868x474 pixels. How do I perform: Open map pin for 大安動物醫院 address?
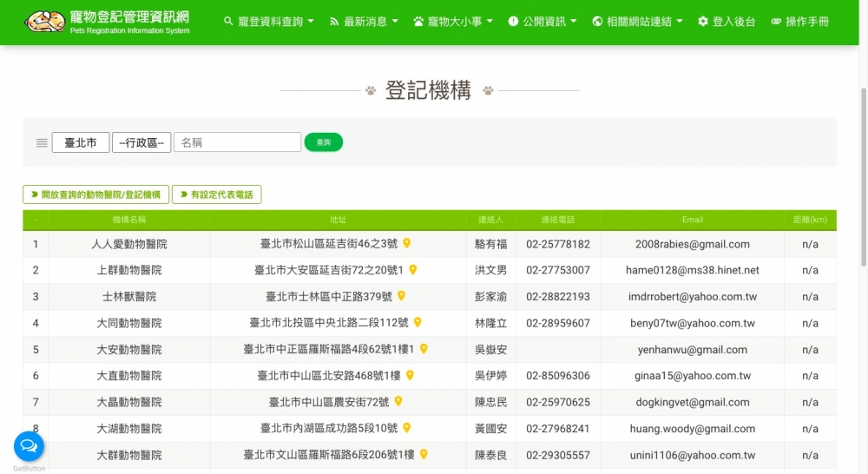(424, 349)
